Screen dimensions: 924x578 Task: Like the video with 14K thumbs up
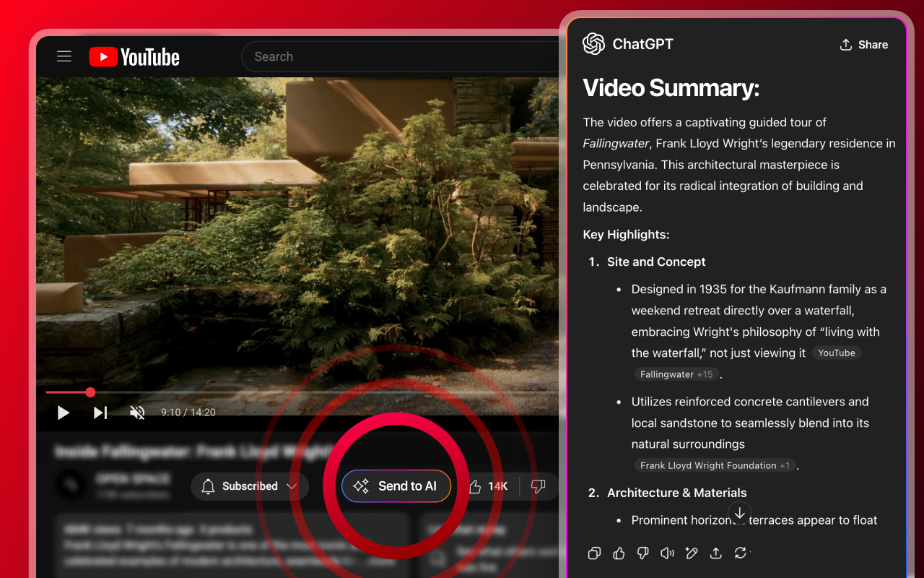click(x=488, y=486)
